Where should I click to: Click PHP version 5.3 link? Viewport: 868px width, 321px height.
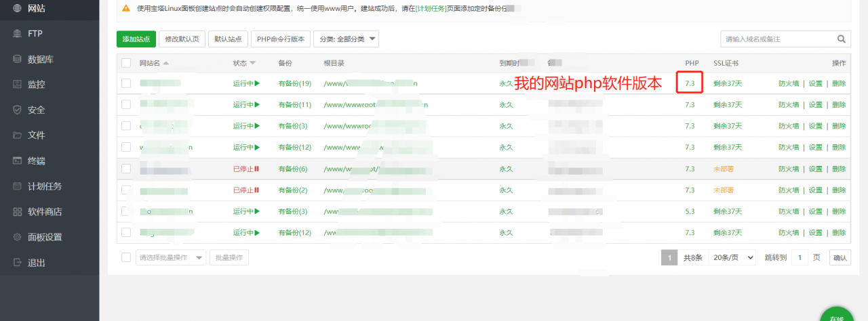690,211
